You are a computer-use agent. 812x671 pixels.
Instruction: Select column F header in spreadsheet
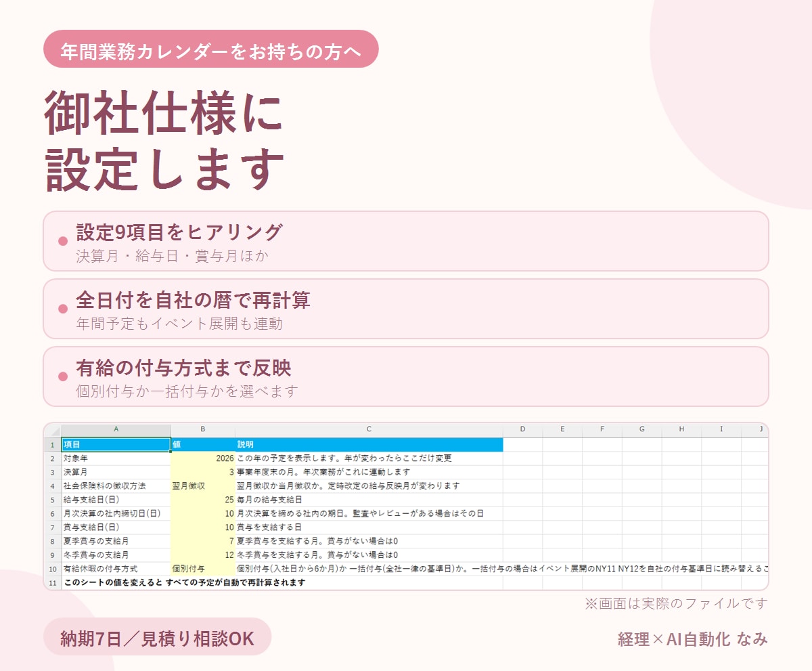(602, 429)
